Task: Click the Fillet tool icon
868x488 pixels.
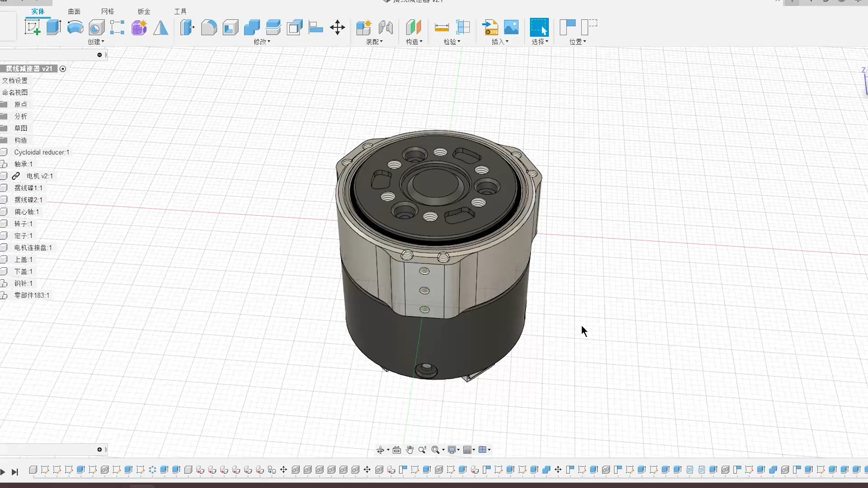Action: tap(209, 28)
